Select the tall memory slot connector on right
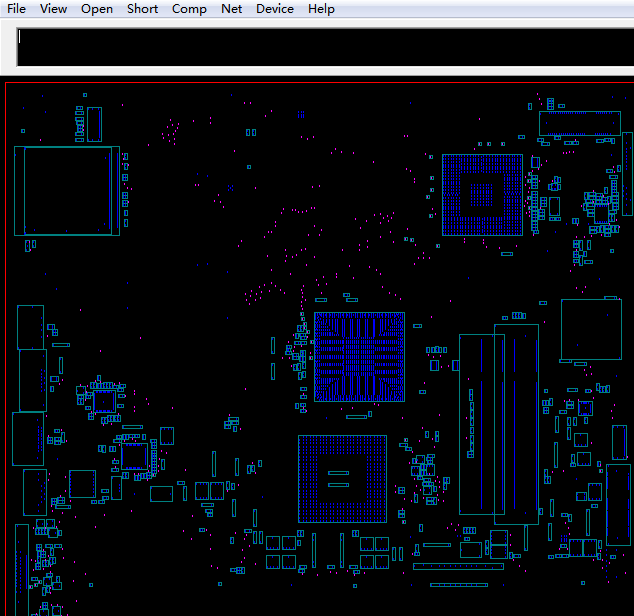This screenshot has height=616, width=634. point(516,424)
